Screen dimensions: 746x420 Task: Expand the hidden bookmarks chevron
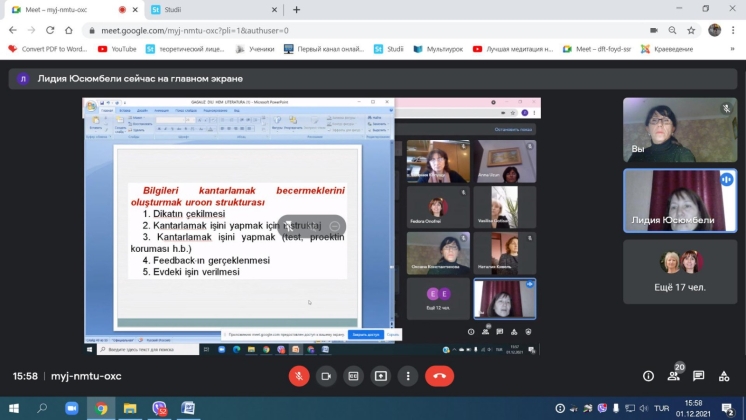pyautogui.click(x=734, y=48)
